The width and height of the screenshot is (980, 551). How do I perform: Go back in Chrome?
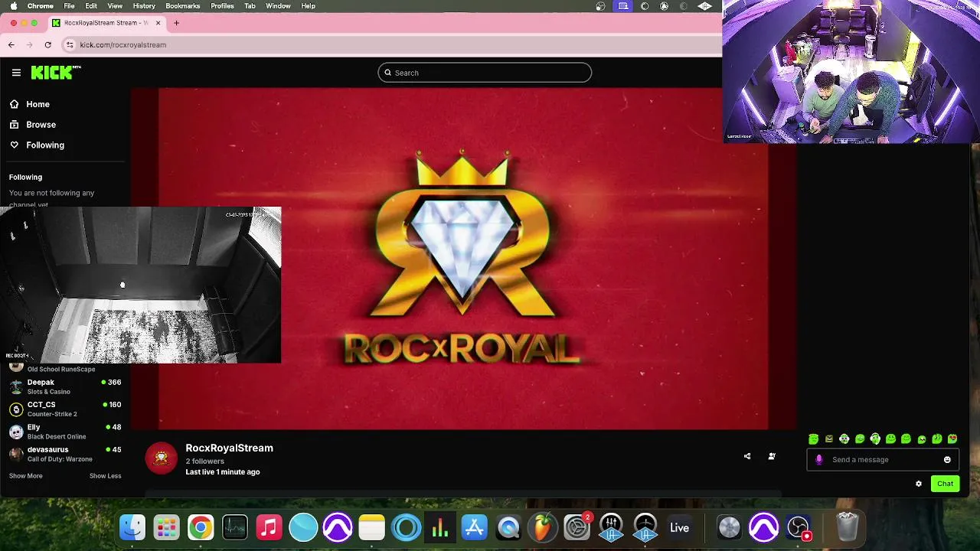tap(11, 44)
